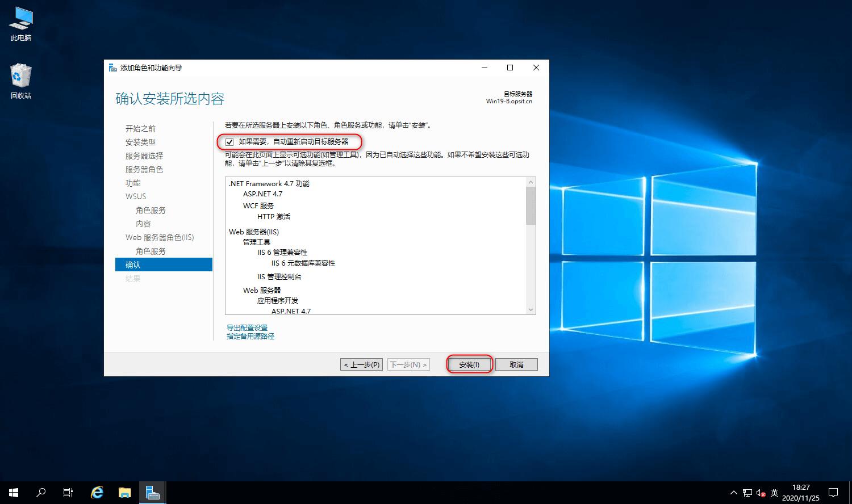Switch input language 英 indicator
Image resolution: width=852 pixels, height=504 pixels.
click(775, 493)
